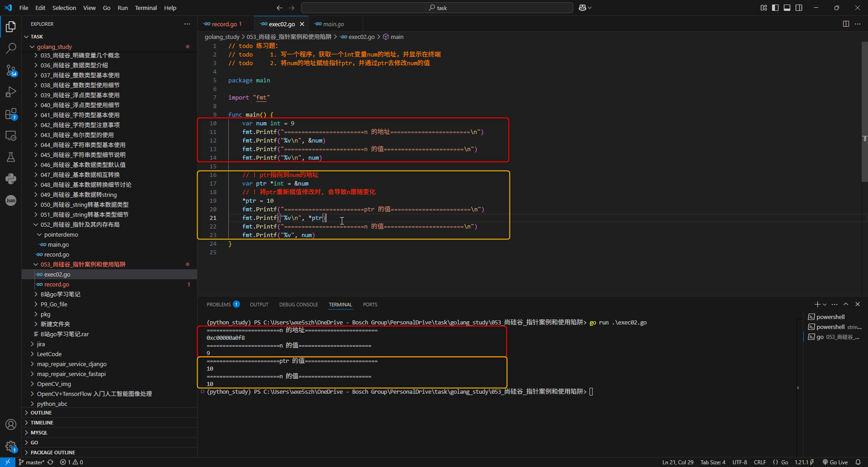Open the Accounts menu
The image size is (868, 467).
(11, 424)
